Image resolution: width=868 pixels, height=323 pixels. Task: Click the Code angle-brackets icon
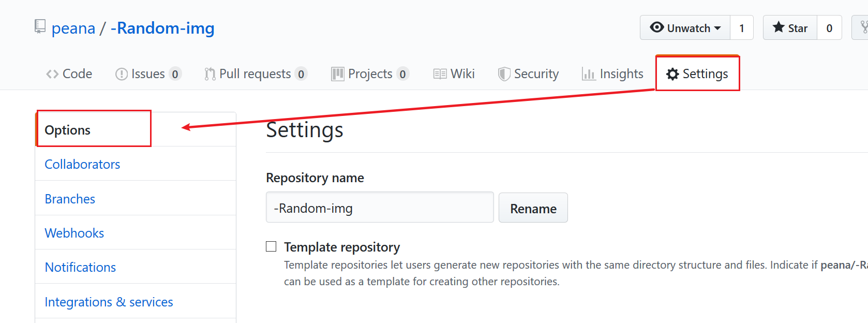click(x=52, y=74)
